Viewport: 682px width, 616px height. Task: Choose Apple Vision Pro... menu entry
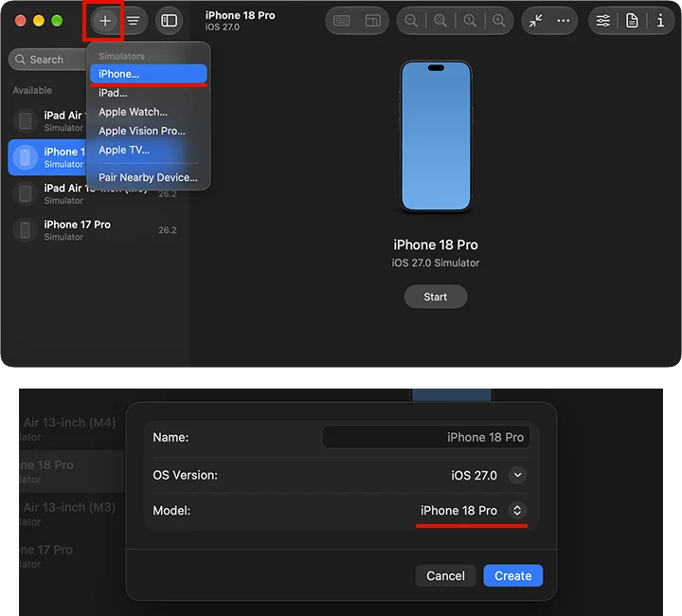pos(149,131)
